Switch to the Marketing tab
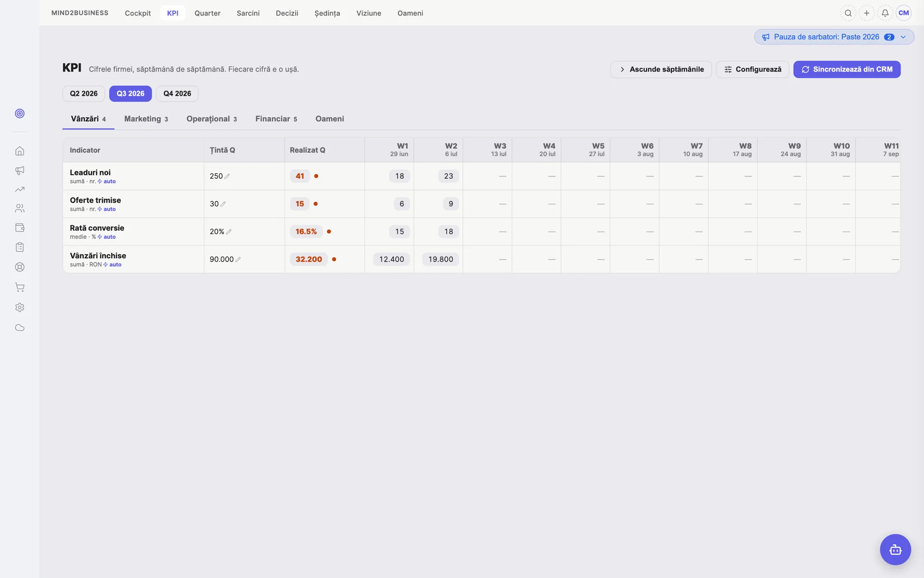 click(x=146, y=119)
